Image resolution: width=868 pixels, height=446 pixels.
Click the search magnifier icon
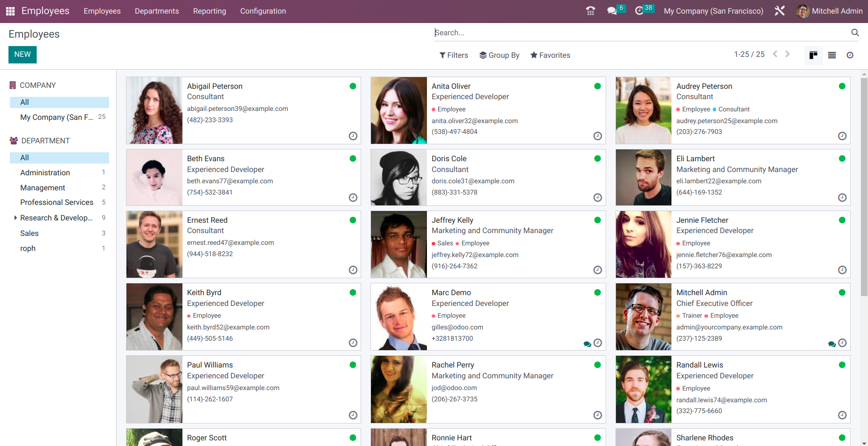(855, 32)
